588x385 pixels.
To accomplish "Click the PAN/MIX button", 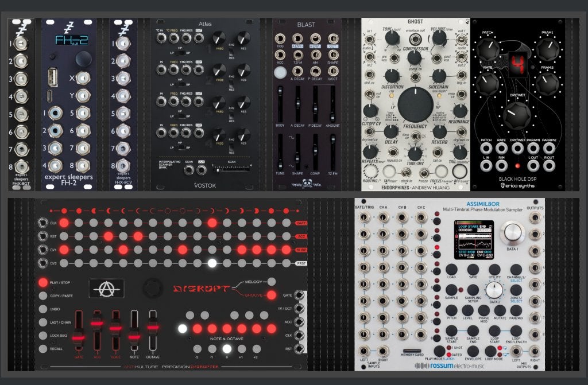I will click(x=516, y=310).
